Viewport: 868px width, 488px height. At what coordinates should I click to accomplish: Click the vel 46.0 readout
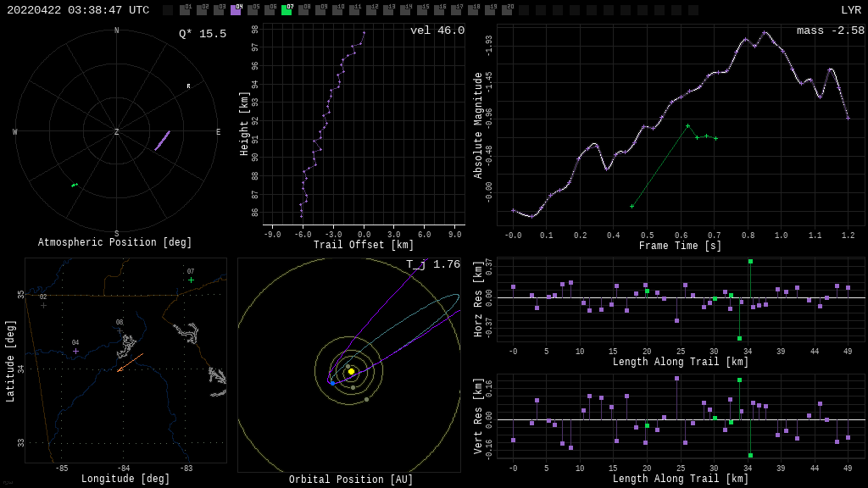(437, 30)
